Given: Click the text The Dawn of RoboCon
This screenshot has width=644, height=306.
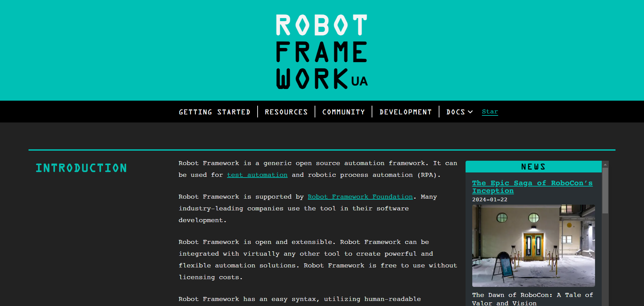Looking at the screenshot, I should 512,295.
